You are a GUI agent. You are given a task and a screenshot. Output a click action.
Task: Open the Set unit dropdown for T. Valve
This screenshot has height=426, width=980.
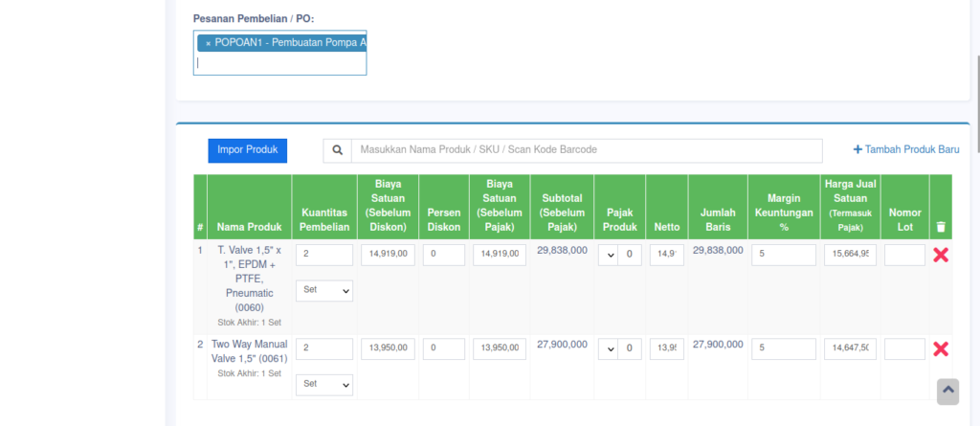[323, 289]
